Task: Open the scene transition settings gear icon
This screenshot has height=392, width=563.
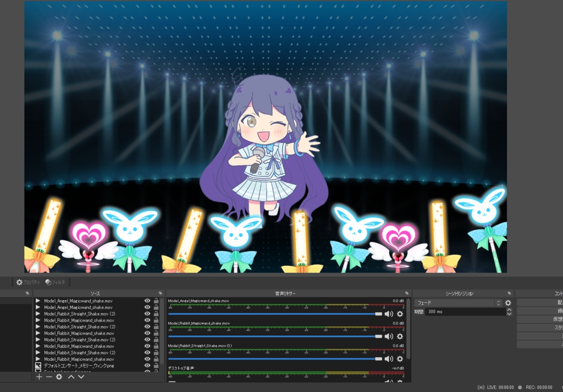Action: tap(509, 303)
